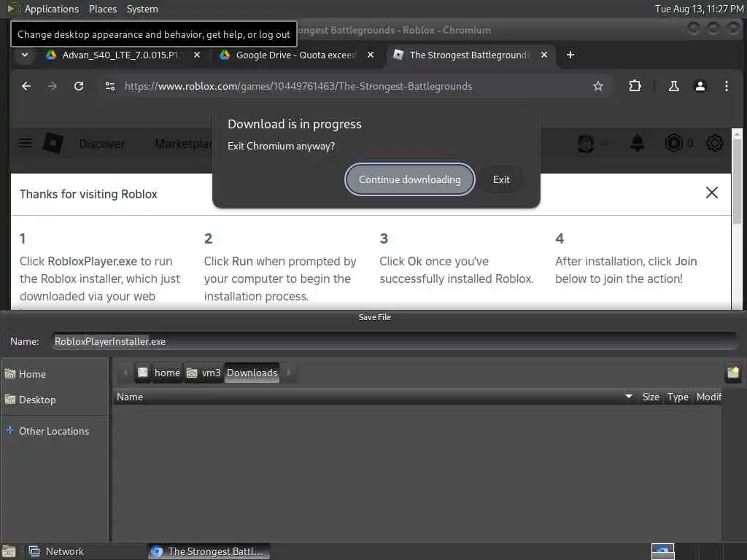This screenshot has width=747, height=560.
Task: Click the path bar left arrow
Action: click(x=125, y=373)
